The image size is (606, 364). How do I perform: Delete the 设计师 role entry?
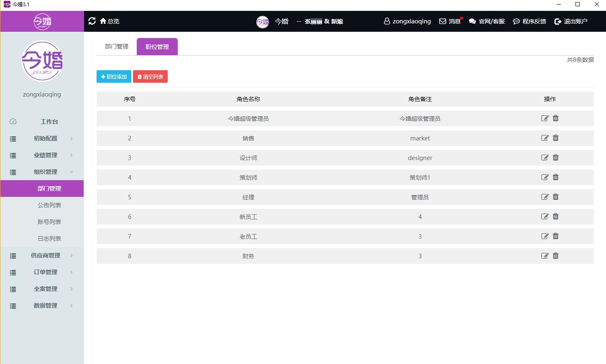(x=555, y=158)
